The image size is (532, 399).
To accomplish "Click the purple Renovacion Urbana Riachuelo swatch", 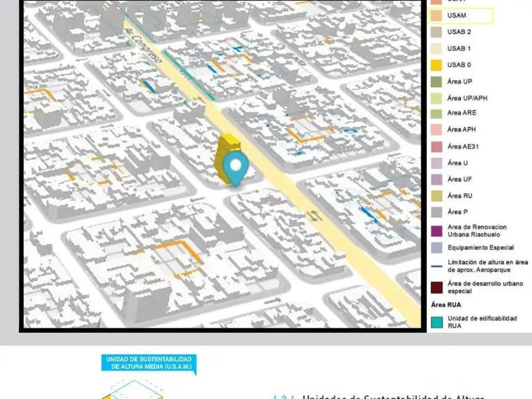I will (436, 231).
